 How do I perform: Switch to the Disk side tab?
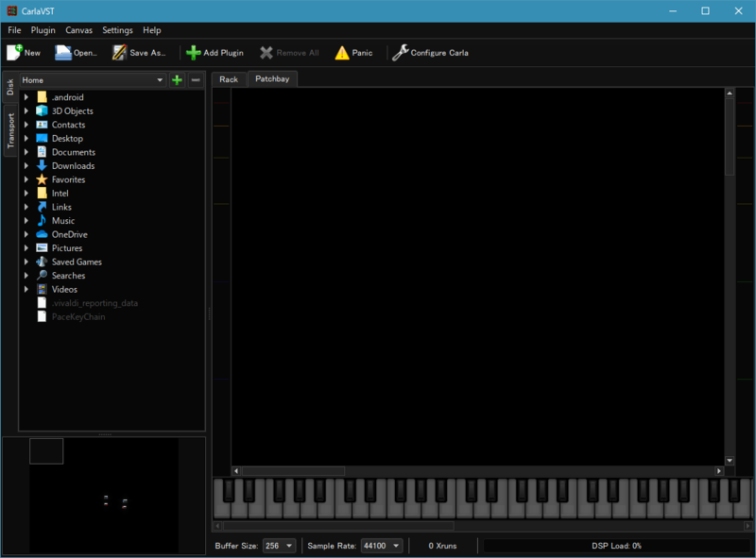click(10, 87)
